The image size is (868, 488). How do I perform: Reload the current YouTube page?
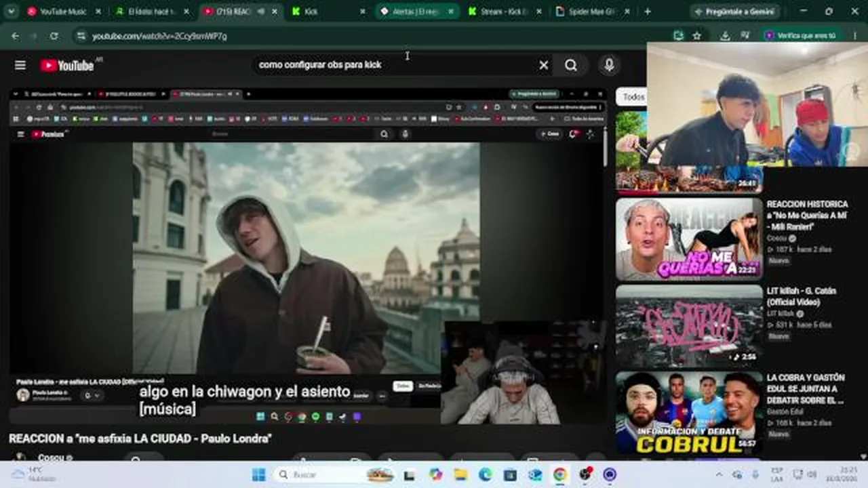pos(54,36)
